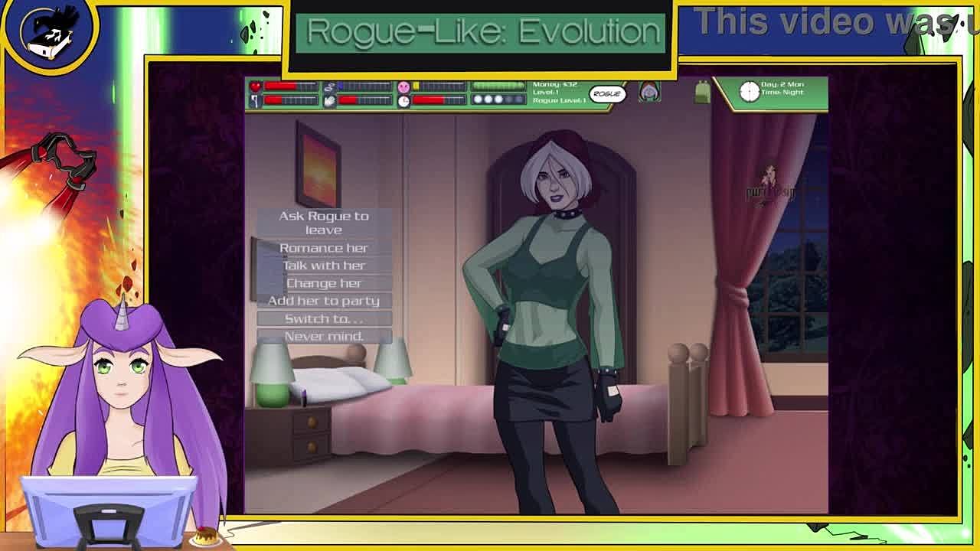Choose the "Change her" menu entry
Screen dimensions: 980x551
tap(324, 283)
